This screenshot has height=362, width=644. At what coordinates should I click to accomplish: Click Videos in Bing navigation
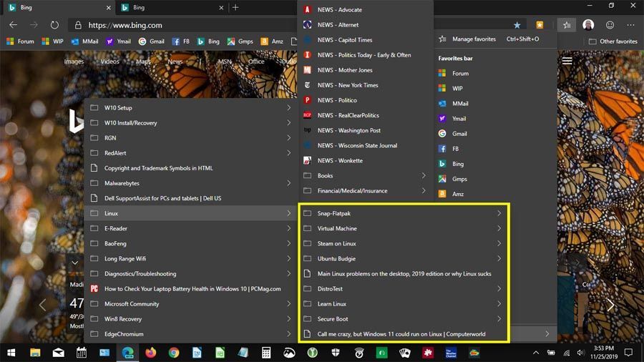coord(109,62)
